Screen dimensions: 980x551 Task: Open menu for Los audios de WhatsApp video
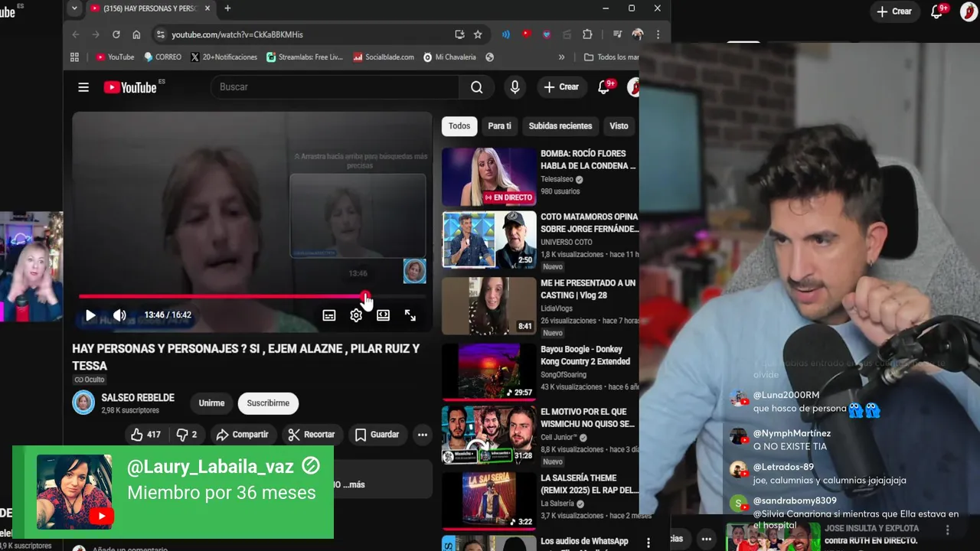(648, 543)
